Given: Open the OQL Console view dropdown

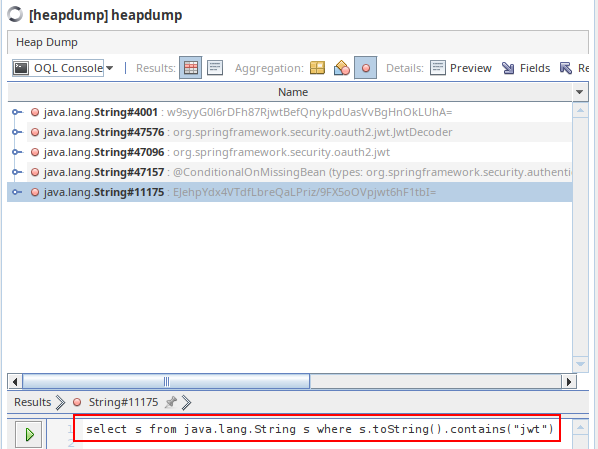Looking at the screenshot, I should tap(109, 68).
